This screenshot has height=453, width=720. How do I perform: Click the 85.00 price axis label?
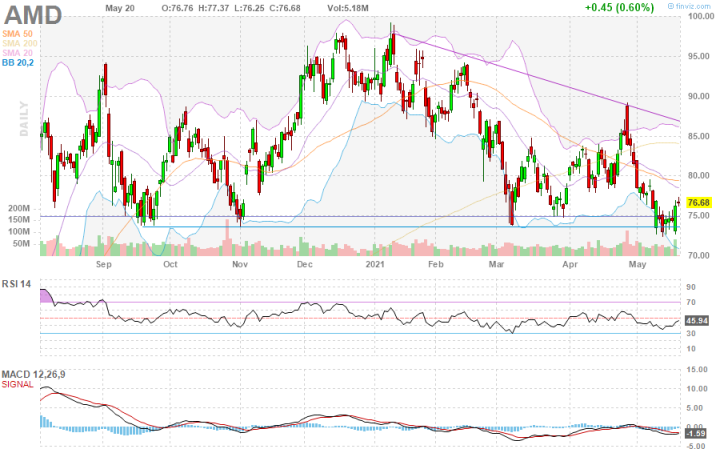coord(698,136)
